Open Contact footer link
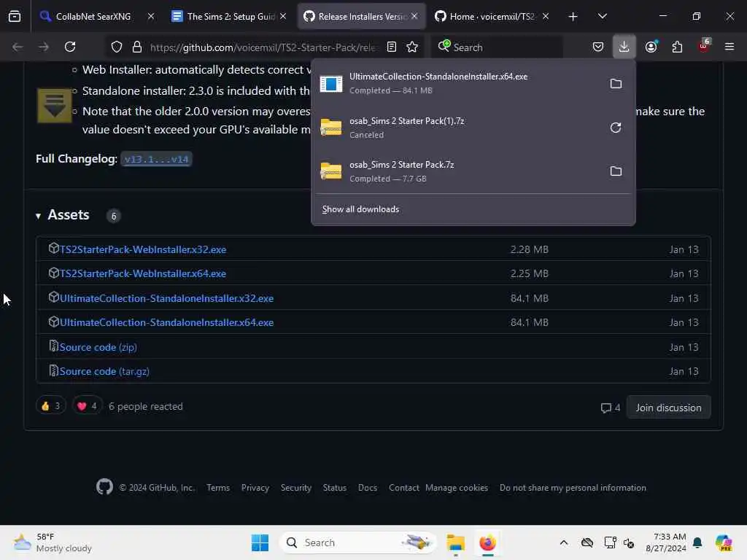Image resolution: width=747 pixels, height=560 pixels. [404, 488]
